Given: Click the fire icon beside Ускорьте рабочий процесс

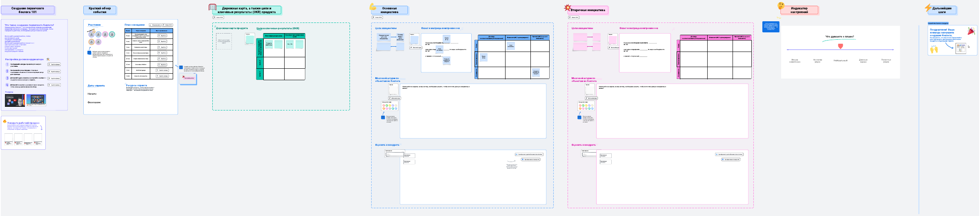Looking at the screenshot, I should pos(4,122).
